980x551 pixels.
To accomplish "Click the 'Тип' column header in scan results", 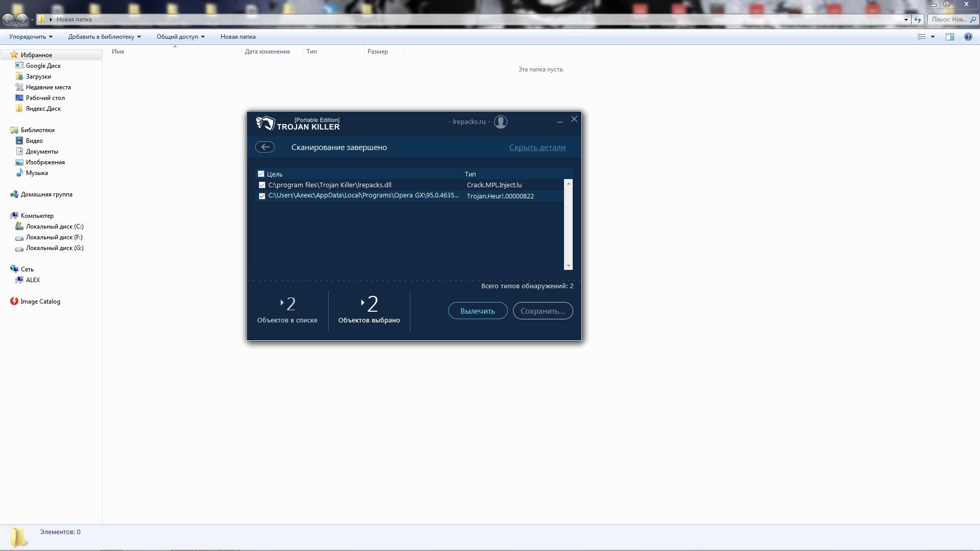I will coord(470,174).
